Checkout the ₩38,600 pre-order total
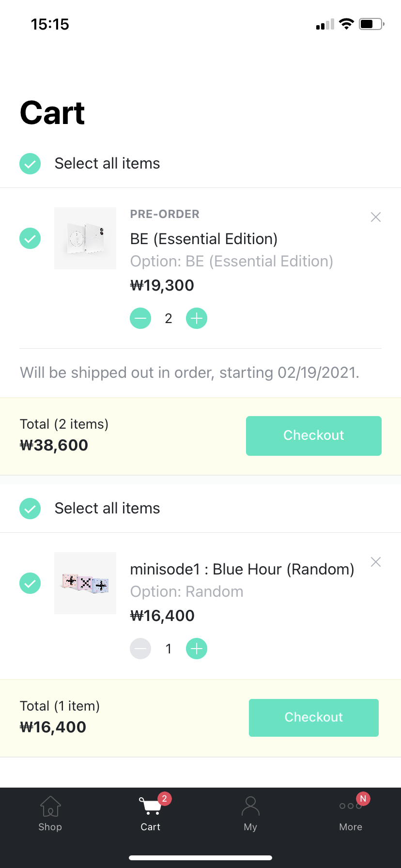This screenshot has height=868, width=401. coord(314,436)
